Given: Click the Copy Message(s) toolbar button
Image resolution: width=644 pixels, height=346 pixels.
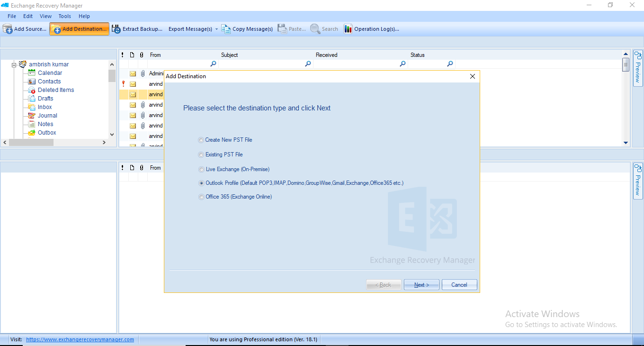Looking at the screenshot, I should tap(247, 29).
